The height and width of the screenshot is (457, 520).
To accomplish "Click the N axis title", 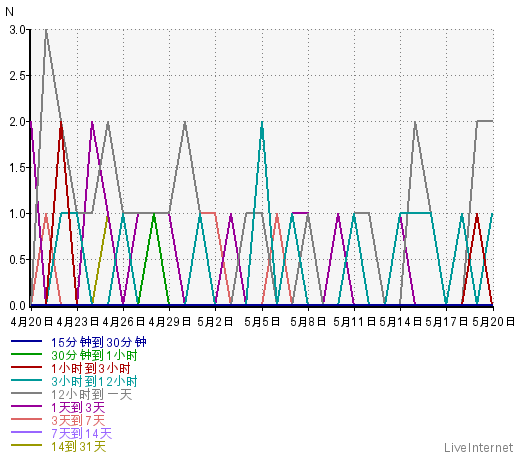I will pyautogui.click(x=9, y=12).
